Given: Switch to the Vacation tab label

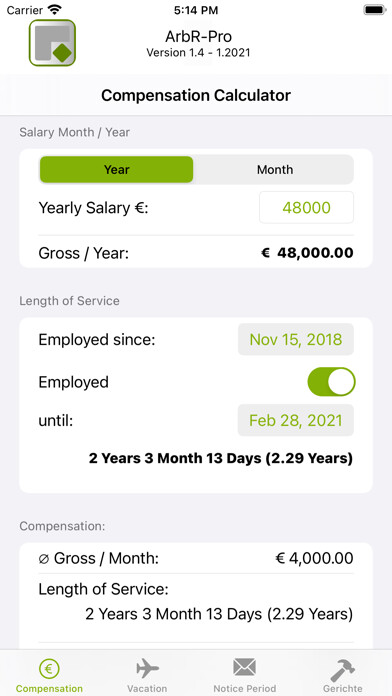Looking at the screenshot, I should click(x=147, y=688).
